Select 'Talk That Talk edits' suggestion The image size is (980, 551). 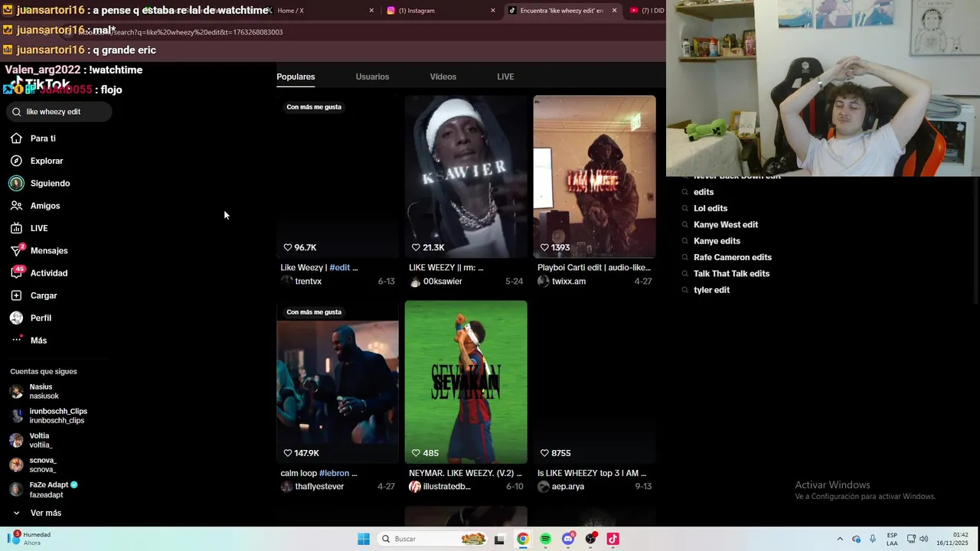pyautogui.click(x=731, y=273)
